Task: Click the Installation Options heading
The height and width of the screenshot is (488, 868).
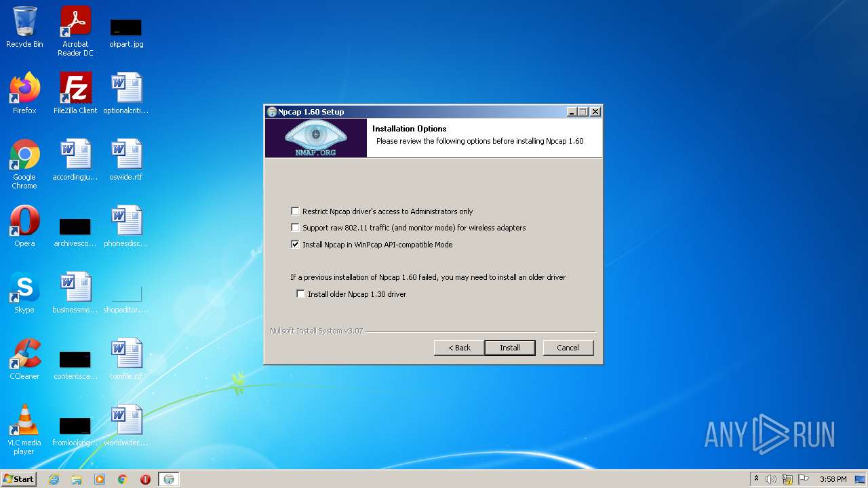Action: point(410,129)
